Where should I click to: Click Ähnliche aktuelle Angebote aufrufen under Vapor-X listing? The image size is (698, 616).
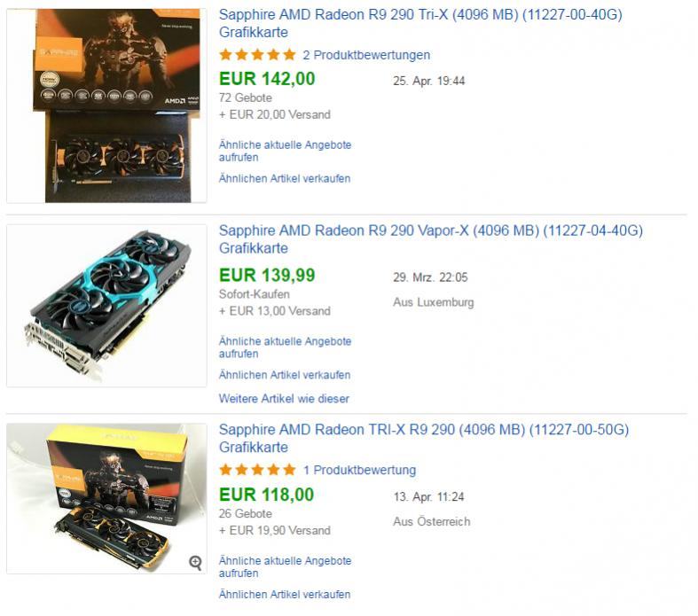[285, 347]
